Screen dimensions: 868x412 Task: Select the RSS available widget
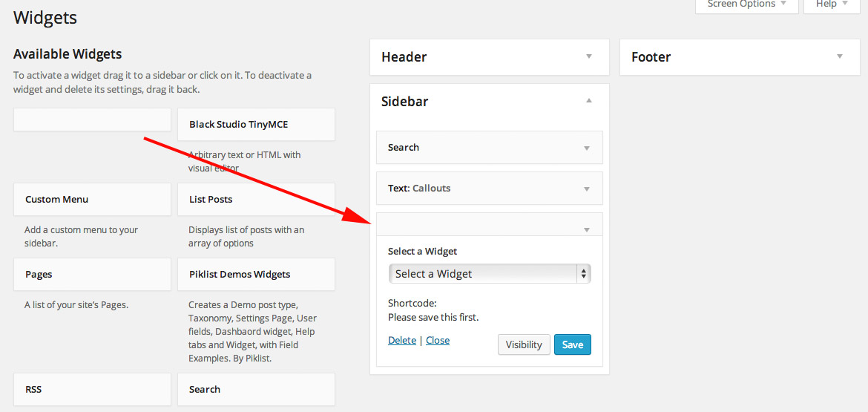[92, 389]
